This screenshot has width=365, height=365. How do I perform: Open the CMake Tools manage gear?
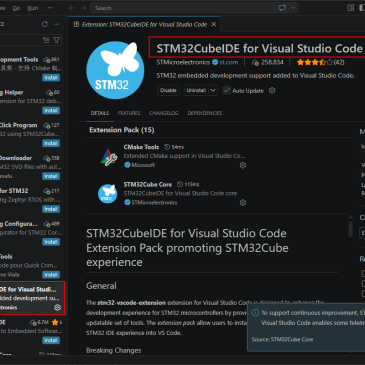point(243,165)
